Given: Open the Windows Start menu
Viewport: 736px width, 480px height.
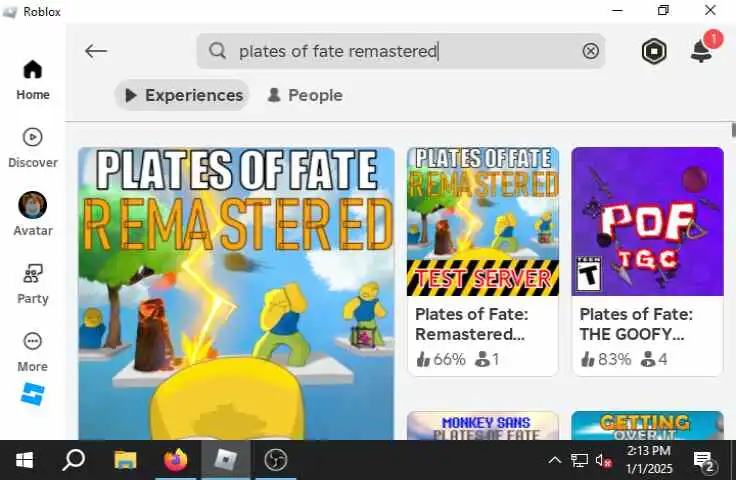Looking at the screenshot, I should tap(24, 460).
